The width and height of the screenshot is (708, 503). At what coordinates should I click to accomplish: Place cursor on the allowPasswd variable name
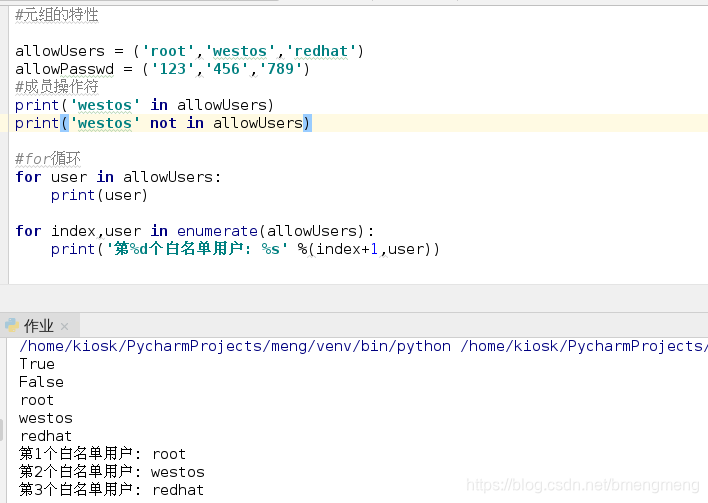tap(65, 69)
